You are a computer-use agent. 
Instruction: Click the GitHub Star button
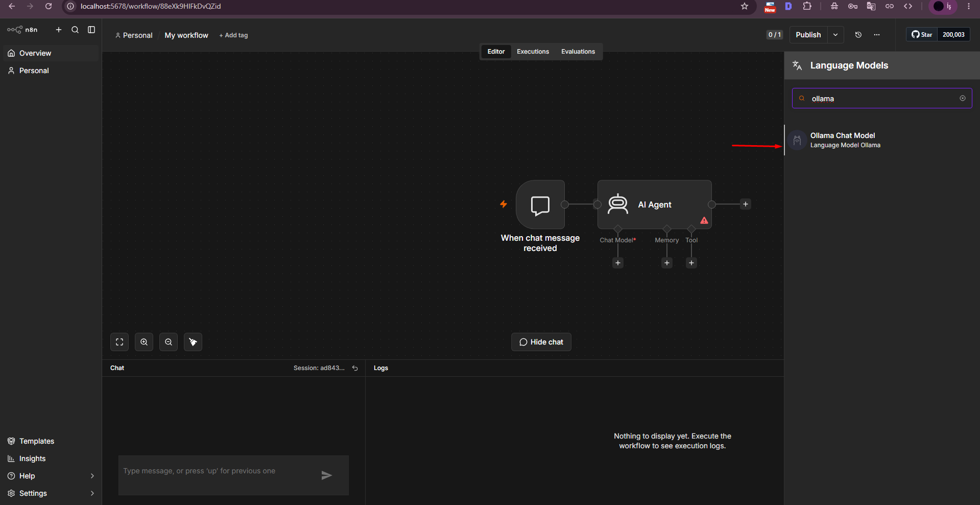922,35
